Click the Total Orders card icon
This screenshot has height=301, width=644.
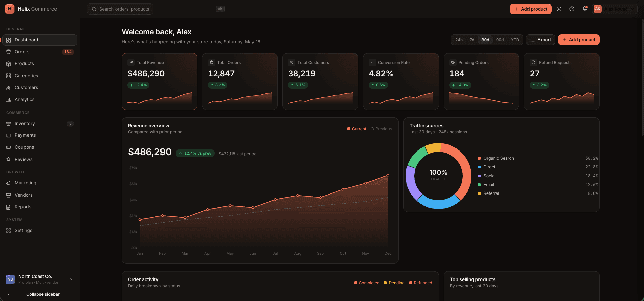pos(212,62)
